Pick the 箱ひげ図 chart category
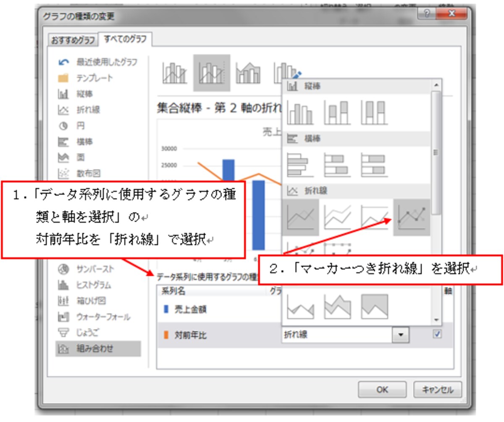The height and width of the screenshot is (422, 504). pyautogui.click(x=82, y=301)
